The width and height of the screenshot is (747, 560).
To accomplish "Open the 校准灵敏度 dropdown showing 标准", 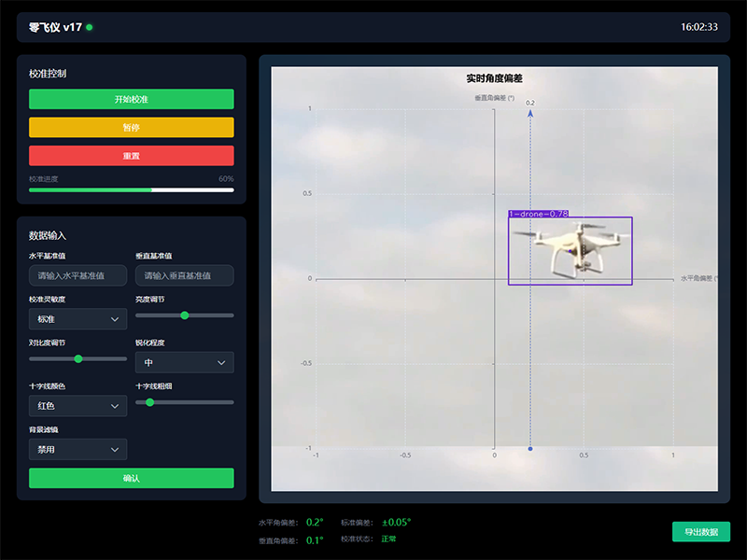I will point(78,319).
